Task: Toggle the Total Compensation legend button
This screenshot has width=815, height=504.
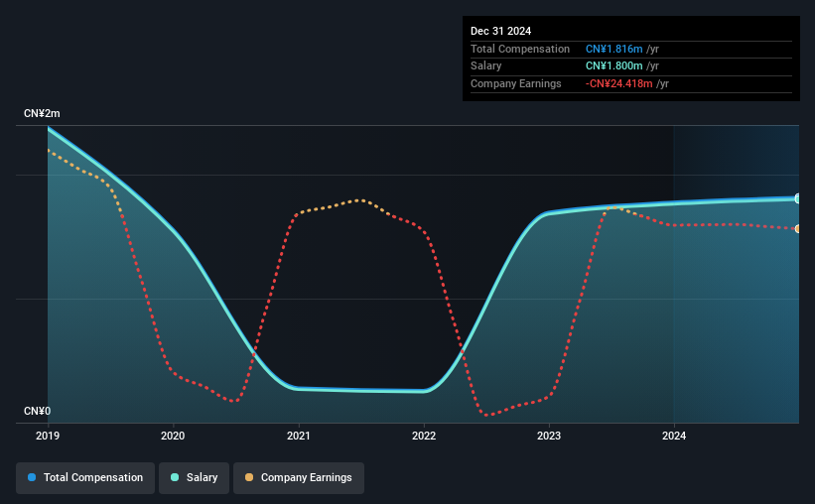Action: pyautogui.click(x=85, y=478)
